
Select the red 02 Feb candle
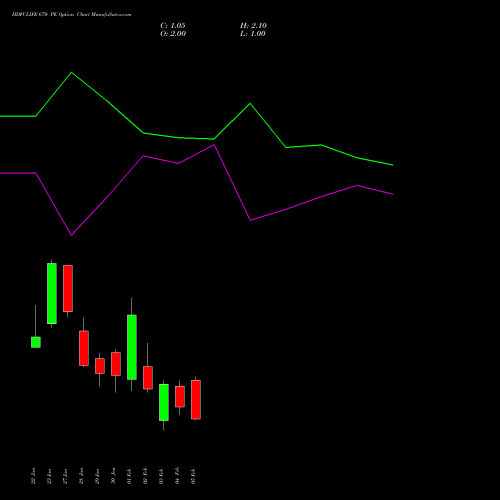[148, 378]
